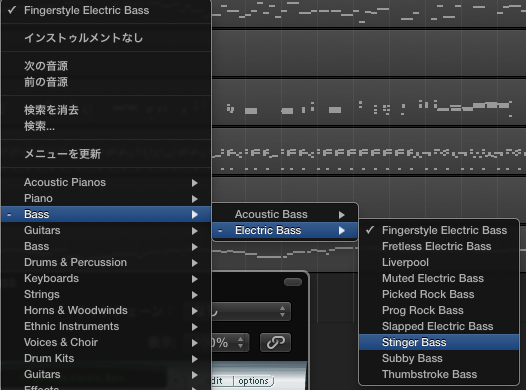Expand Piano submenu

[x=106, y=198]
